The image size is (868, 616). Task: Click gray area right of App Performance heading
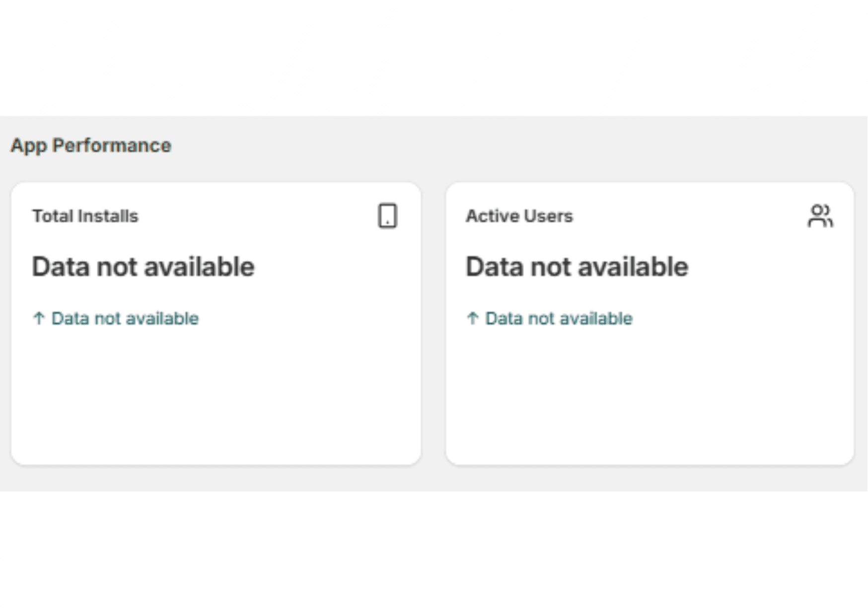coord(497,146)
